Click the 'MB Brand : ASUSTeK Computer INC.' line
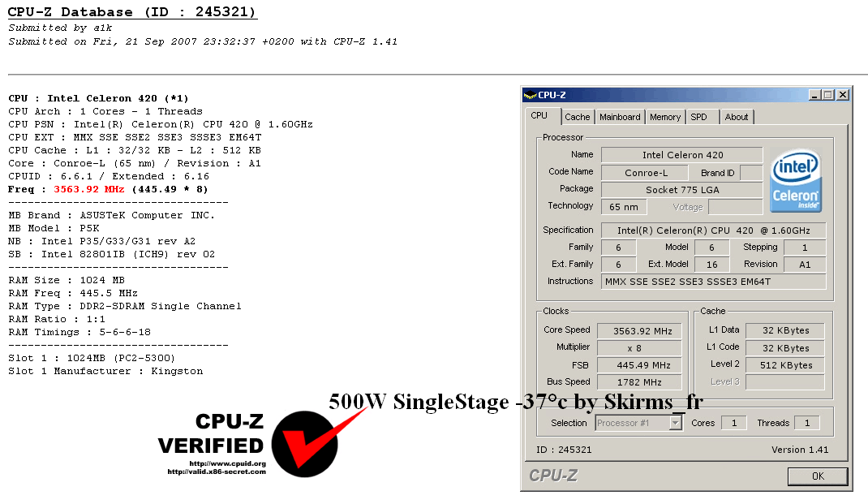 [111, 215]
